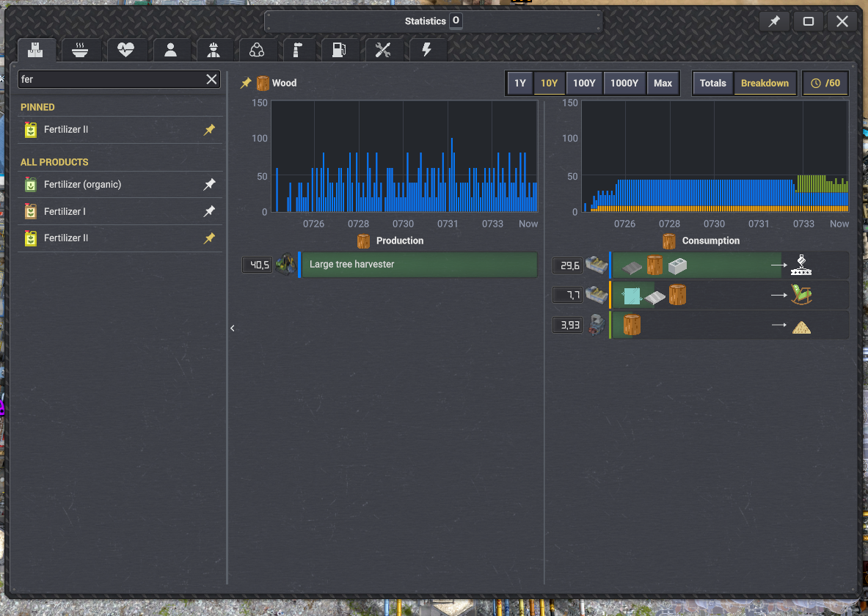
Task: Set time range to 100Y
Action: pos(584,83)
